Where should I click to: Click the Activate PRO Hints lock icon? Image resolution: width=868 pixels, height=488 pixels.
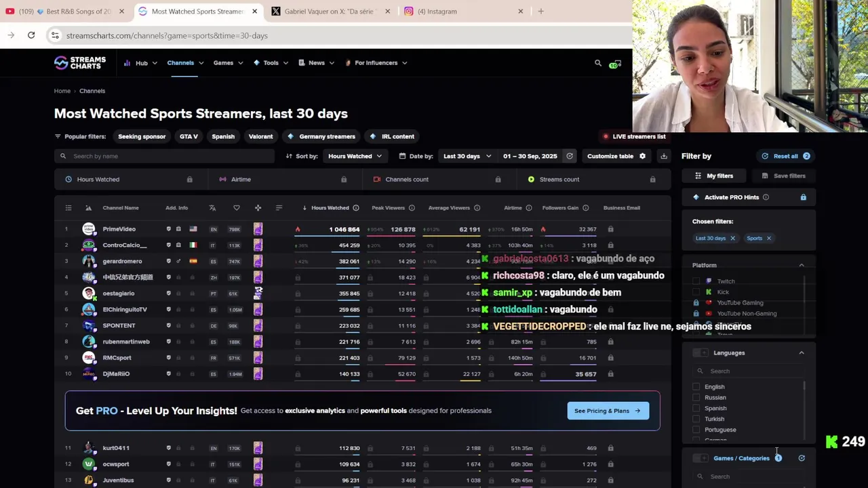pyautogui.click(x=803, y=197)
